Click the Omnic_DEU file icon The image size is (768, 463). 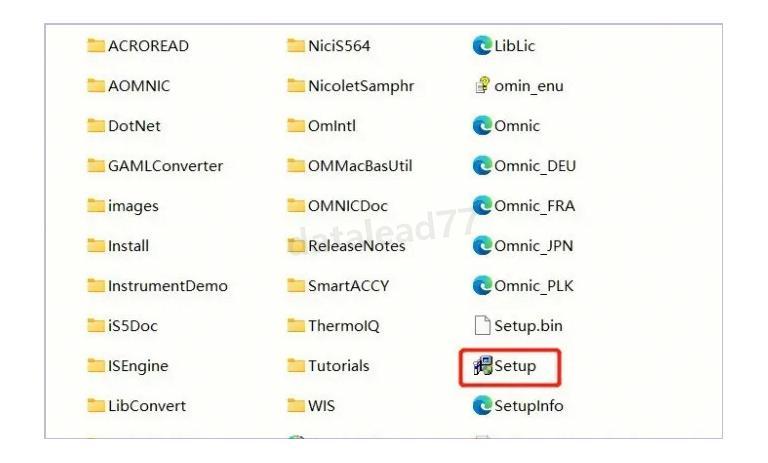point(482,166)
